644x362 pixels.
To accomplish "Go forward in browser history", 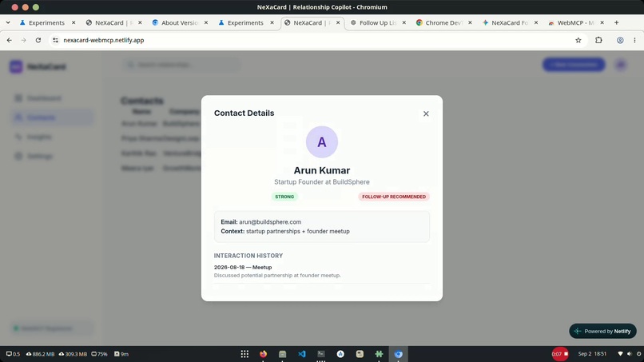I will pyautogui.click(x=23, y=40).
